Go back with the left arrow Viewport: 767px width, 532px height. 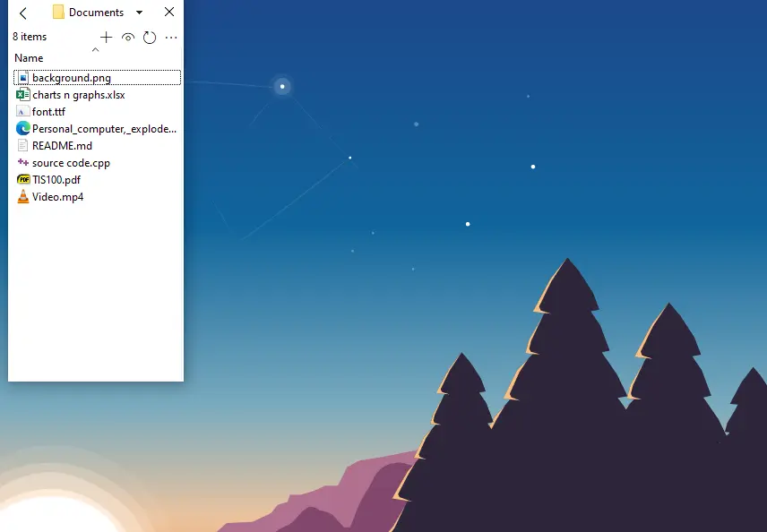pos(23,13)
